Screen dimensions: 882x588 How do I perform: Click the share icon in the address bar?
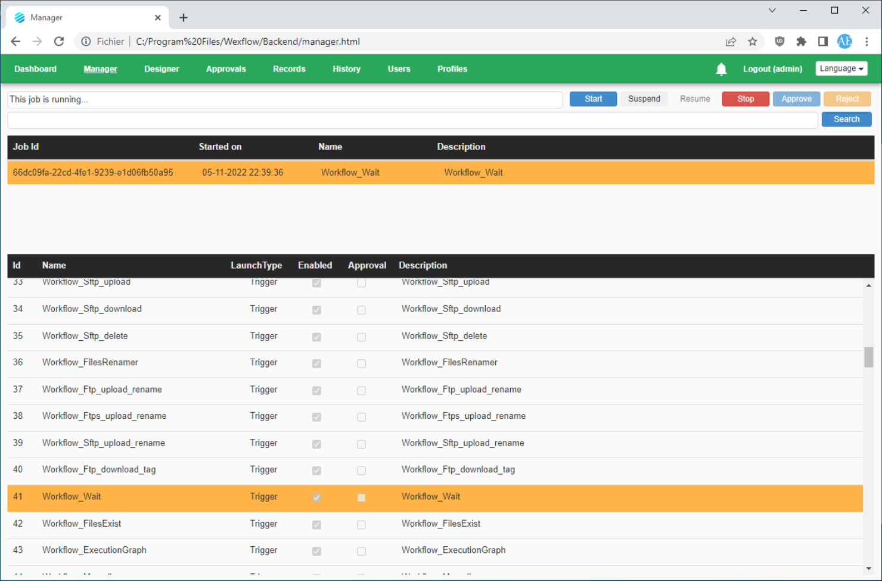click(731, 41)
